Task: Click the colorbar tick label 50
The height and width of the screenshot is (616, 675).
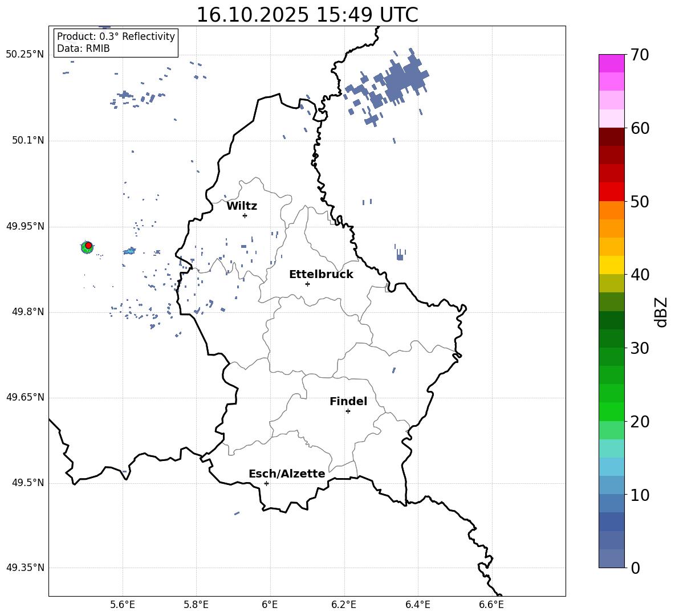Action: 640,201
